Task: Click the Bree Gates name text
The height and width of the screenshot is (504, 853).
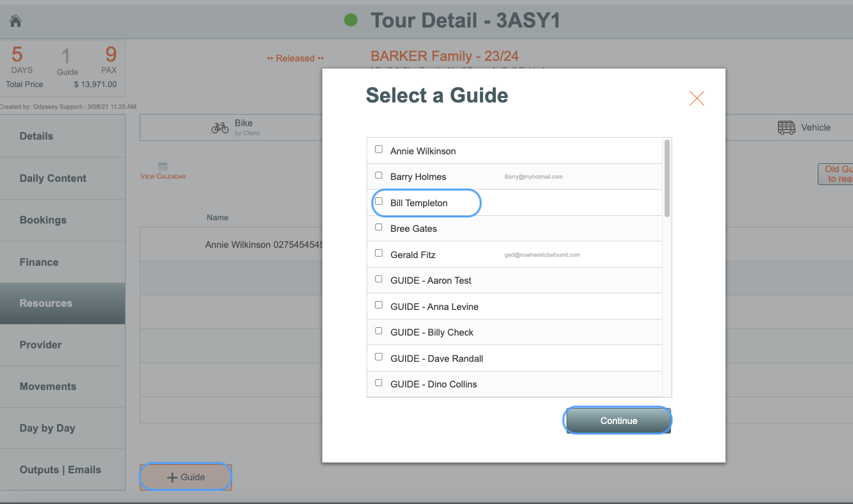Action: click(x=413, y=229)
